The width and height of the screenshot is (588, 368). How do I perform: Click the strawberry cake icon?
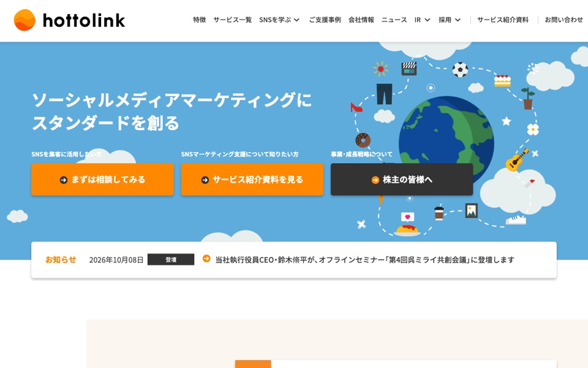point(502,80)
